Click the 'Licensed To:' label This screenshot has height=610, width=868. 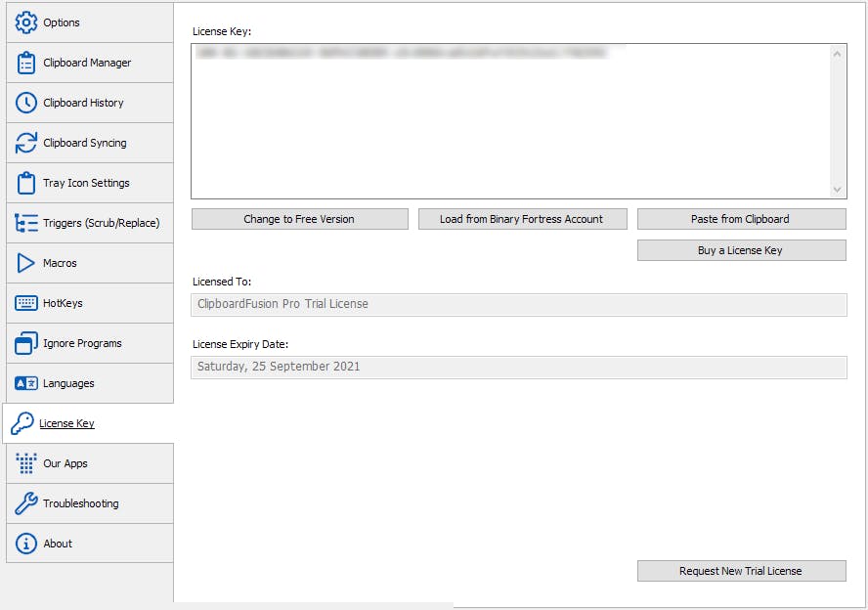point(222,282)
